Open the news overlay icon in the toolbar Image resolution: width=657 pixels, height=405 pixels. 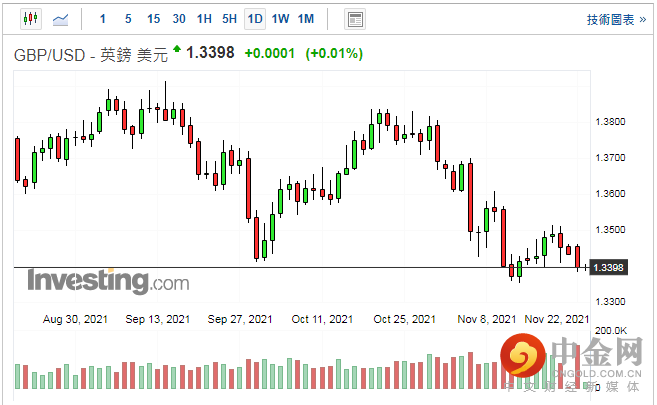pyautogui.click(x=354, y=19)
